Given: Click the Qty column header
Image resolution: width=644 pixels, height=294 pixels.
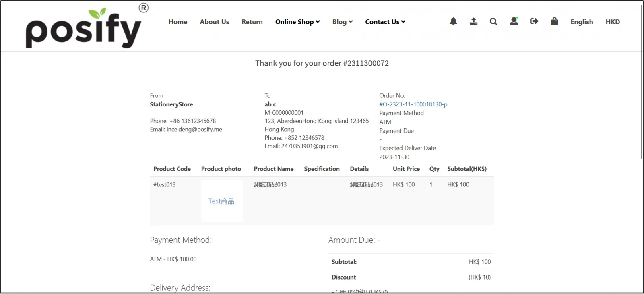Looking at the screenshot, I should (x=434, y=169).
